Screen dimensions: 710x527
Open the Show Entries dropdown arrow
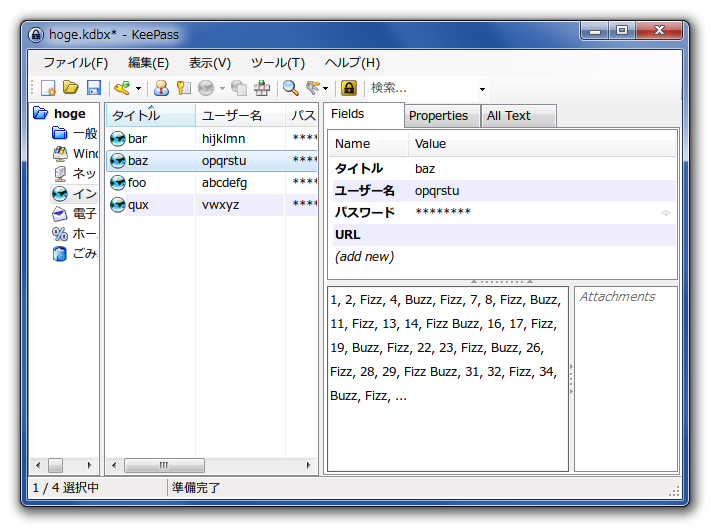[326, 88]
